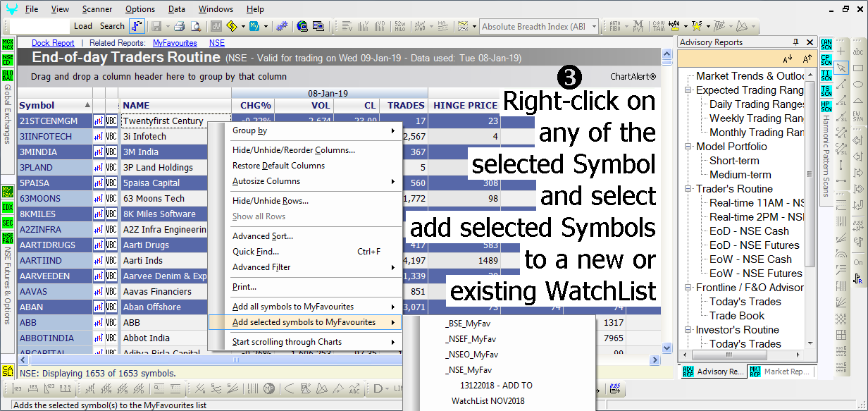Screen dimensions: 868x411
Task: Open the MY FAV sidebar icon
Action: pos(8,192)
